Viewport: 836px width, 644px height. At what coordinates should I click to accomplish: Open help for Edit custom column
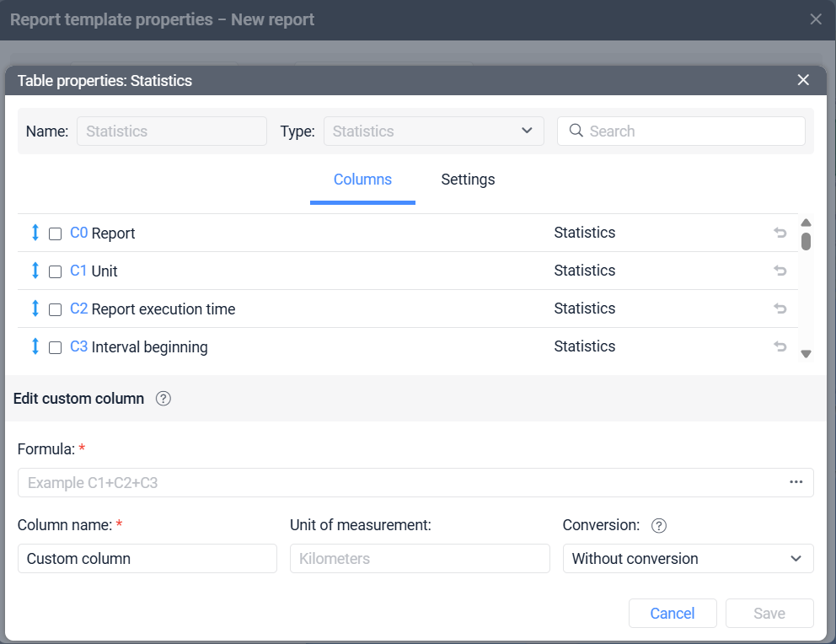(x=163, y=399)
